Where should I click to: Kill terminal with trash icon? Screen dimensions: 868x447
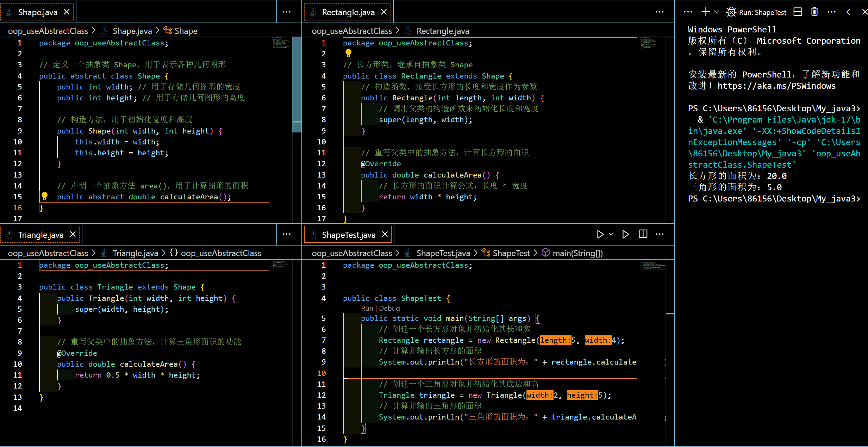tap(814, 12)
